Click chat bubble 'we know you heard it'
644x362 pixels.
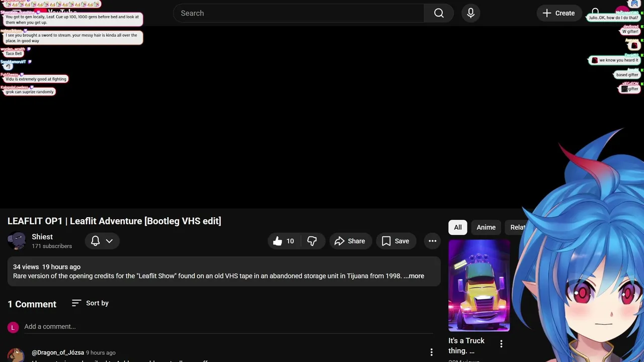click(x=614, y=60)
